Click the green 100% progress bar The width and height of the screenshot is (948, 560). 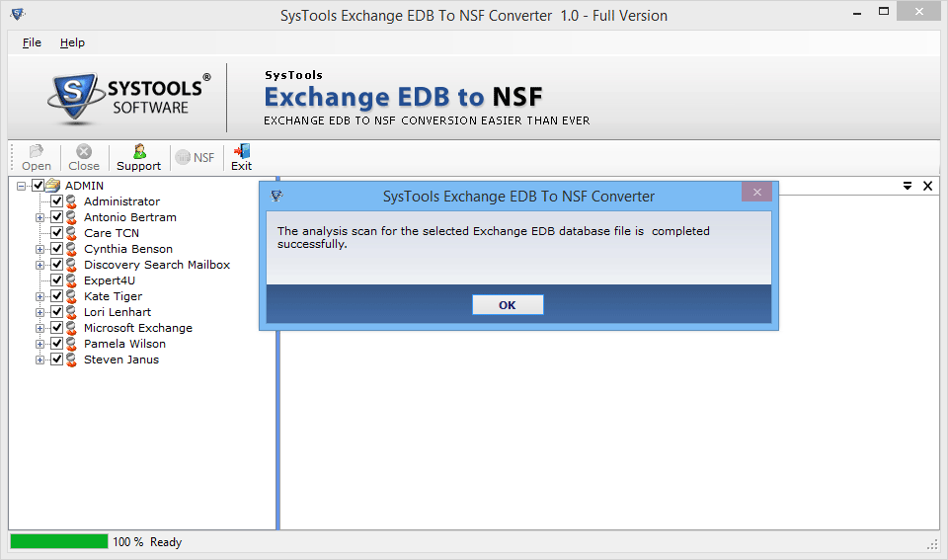(x=58, y=541)
